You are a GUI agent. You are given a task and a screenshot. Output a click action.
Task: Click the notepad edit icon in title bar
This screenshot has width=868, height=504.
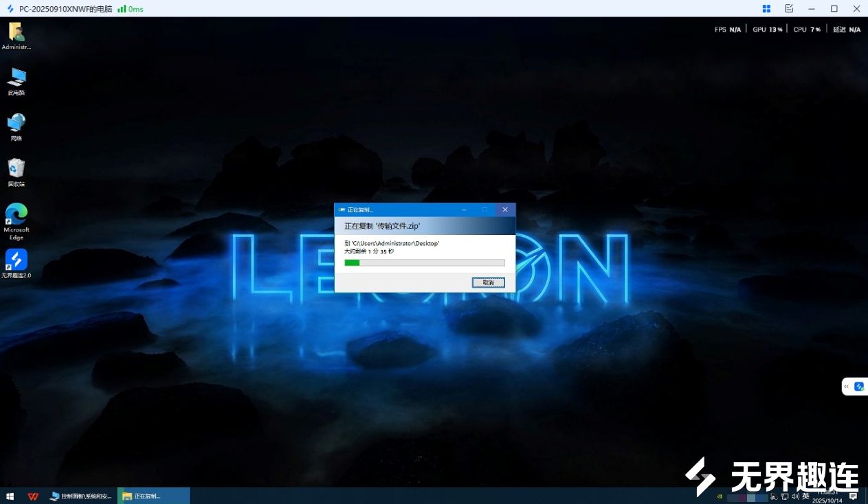click(x=789, y=9)
